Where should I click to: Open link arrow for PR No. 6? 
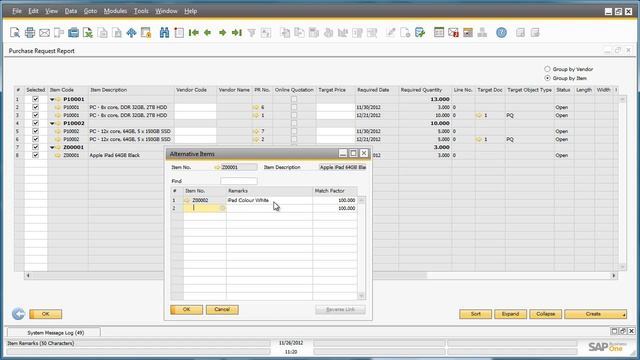256,107
